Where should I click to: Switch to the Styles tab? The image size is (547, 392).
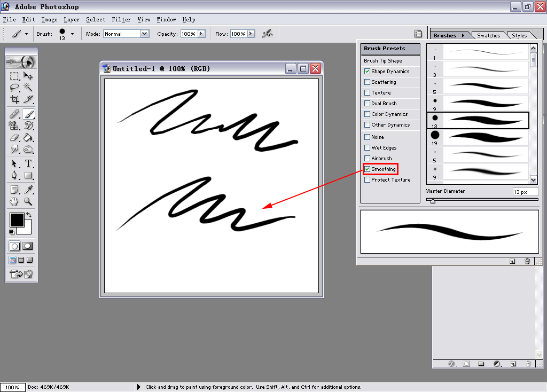tap(519, 36)
